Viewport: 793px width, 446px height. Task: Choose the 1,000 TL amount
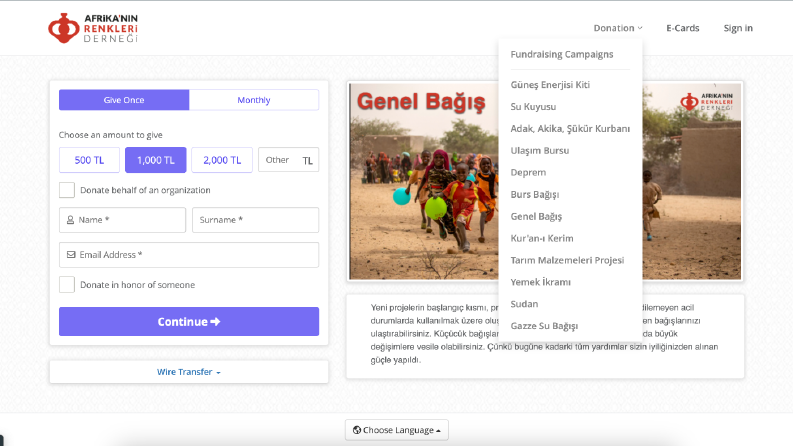156,160
